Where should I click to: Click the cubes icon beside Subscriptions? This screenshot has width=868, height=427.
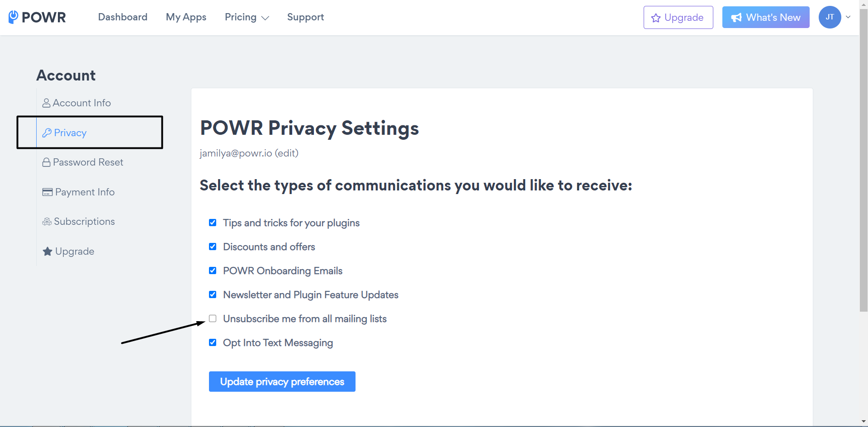pos(47,222)
